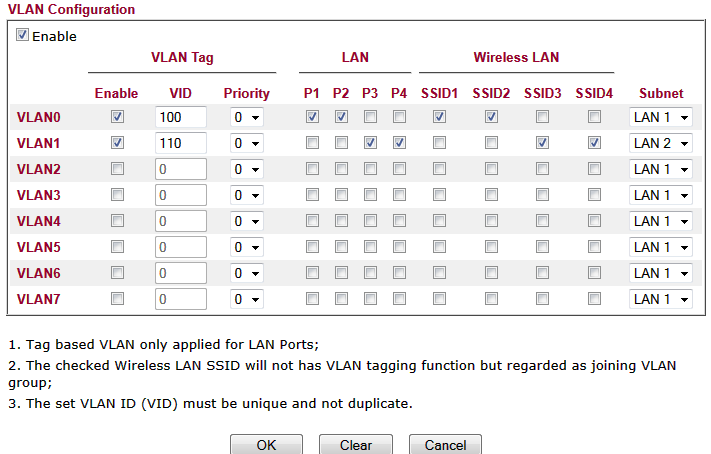This screenshot has width=711, height=454.
Task: Expand the Subnet dropdown for VLAN7
Action: coord(661,299)
